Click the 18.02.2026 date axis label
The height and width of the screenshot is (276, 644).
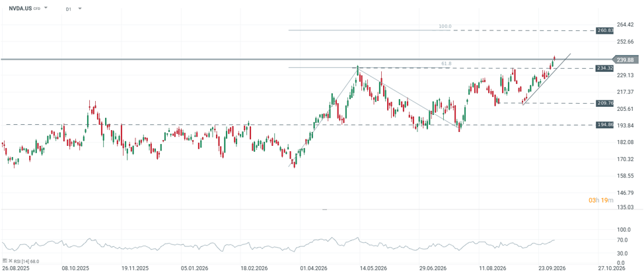click(x=256, y=267)
